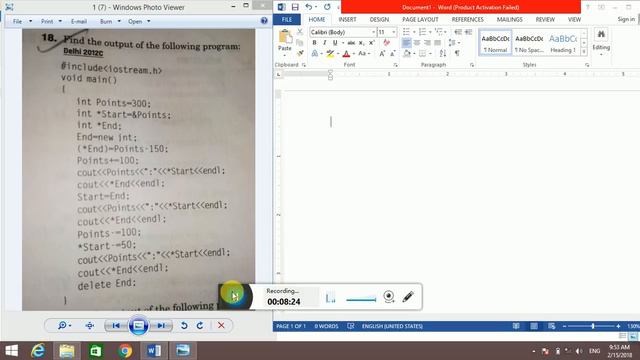This screenshot has height=360, width=640.
Task: Click the Text Effects outlined A icon
Action: 315,53
